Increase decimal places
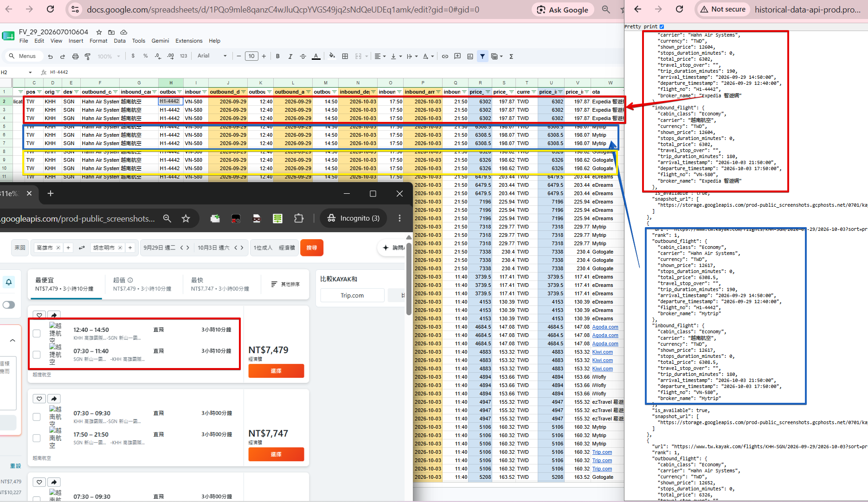Viewport: 868px width, 502px height. (x=171, y=56)
